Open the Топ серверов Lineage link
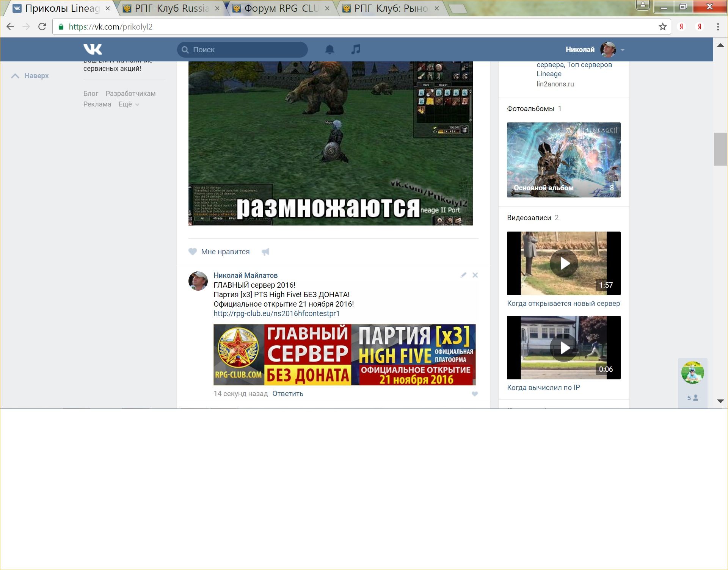Image resolution: width=728 pixels, height=570 pixels. [x=574, y=69]
